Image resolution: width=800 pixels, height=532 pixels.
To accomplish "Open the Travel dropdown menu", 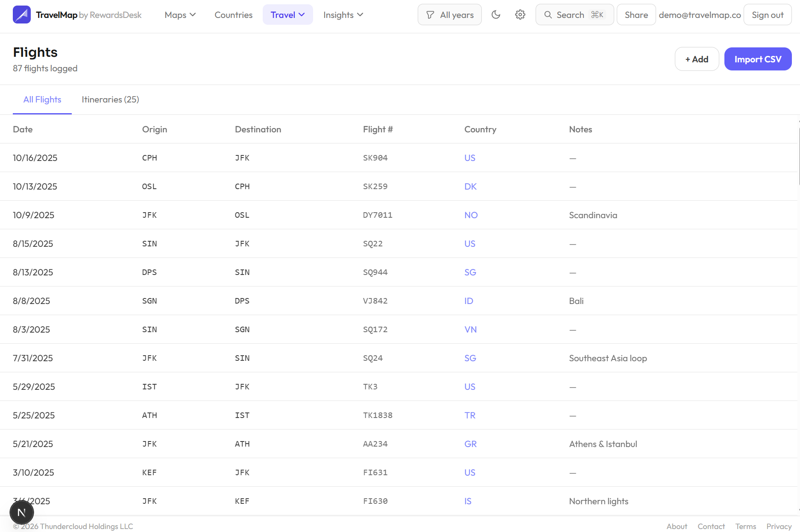I will (287, 15).
